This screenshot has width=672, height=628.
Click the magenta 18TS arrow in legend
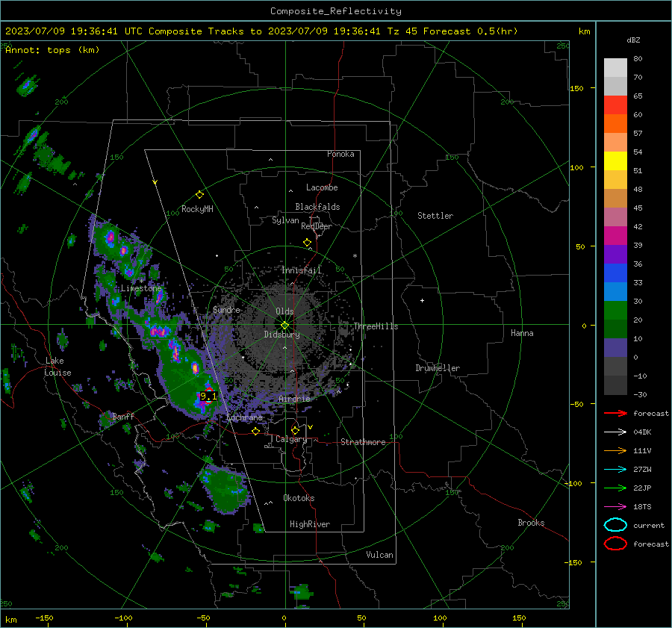[x=615, y=507]
